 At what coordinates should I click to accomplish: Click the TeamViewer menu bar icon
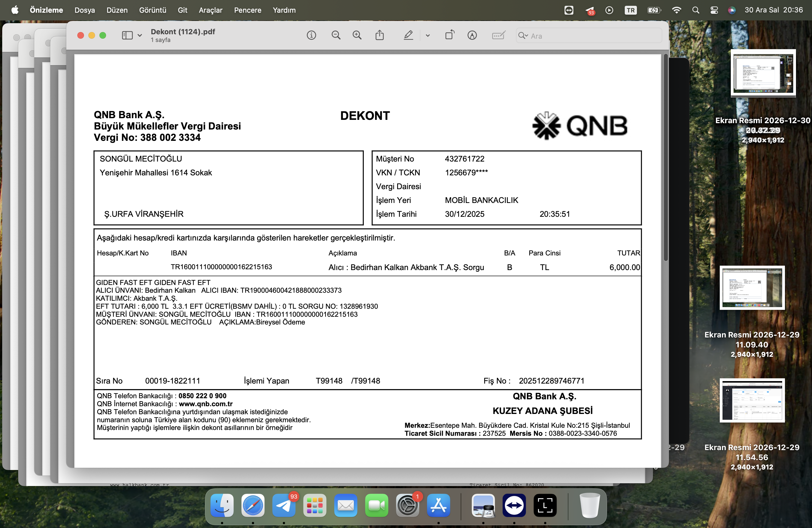pos(569,10)
